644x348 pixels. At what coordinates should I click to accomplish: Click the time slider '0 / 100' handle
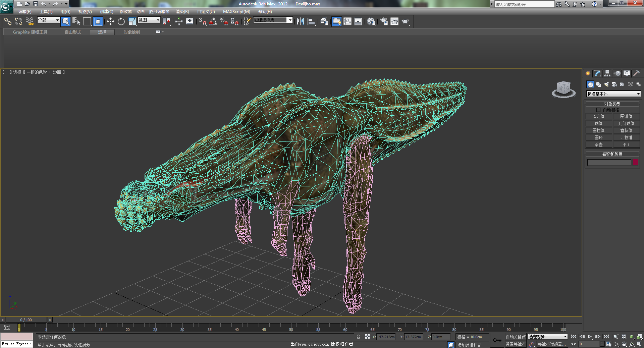[x=26, y=320]
